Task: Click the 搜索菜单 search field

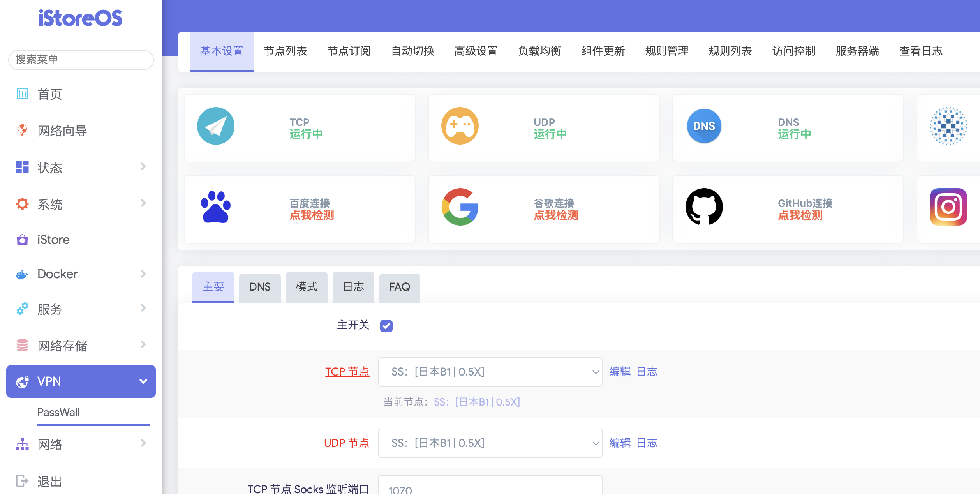Action: coord(81,60)
